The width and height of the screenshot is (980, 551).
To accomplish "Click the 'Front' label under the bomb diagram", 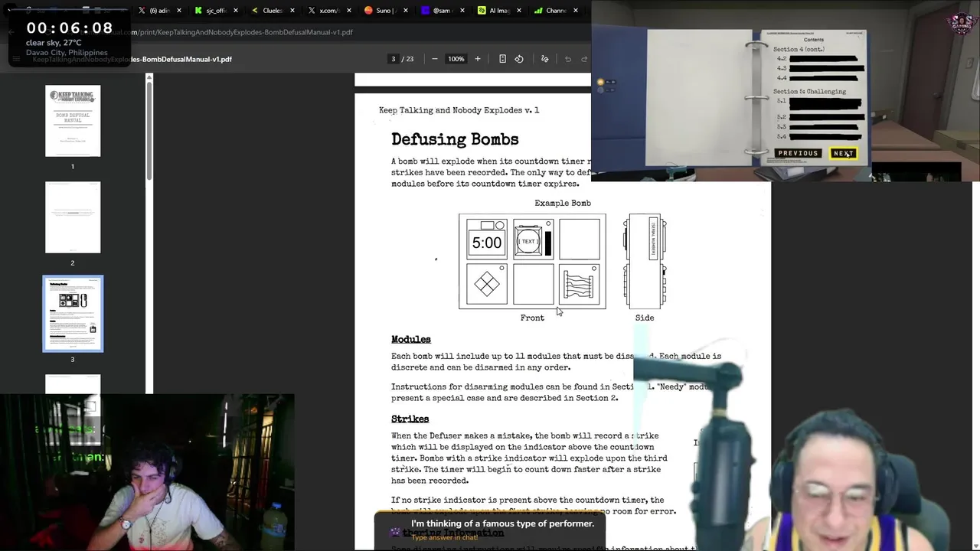I will (x=532, y=318).
